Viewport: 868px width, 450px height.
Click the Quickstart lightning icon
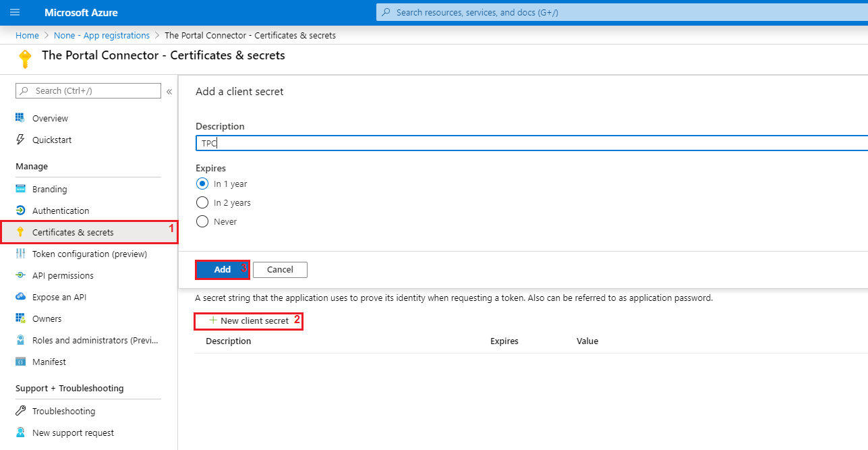pyautogui.click(x=20, y=140)
